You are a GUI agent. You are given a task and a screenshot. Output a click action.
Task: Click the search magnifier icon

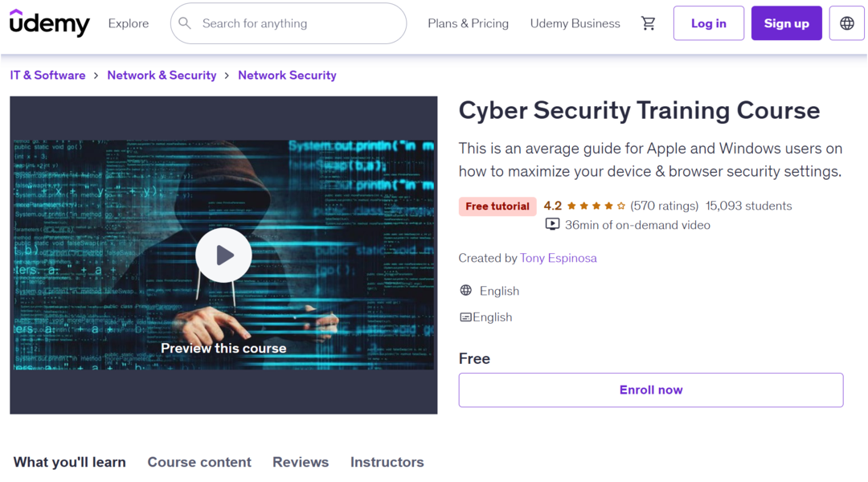tap(185, 23)
